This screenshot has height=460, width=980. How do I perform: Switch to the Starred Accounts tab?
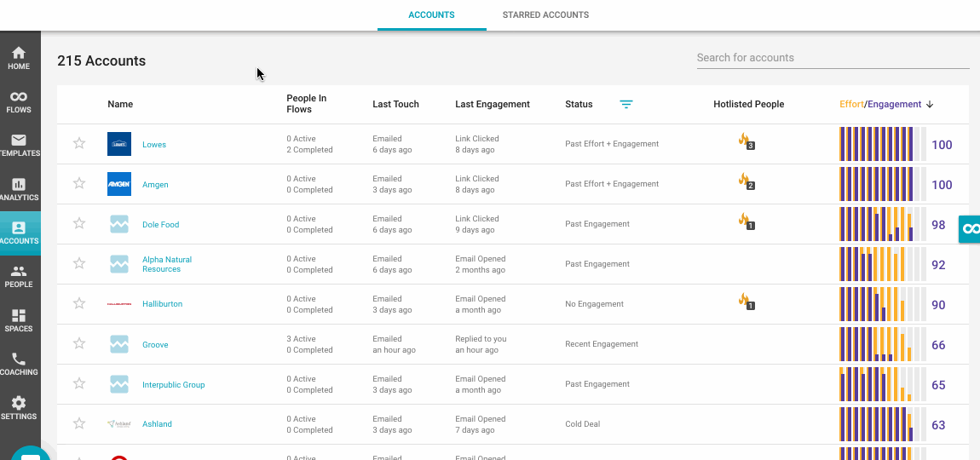(x=545, y=15)
